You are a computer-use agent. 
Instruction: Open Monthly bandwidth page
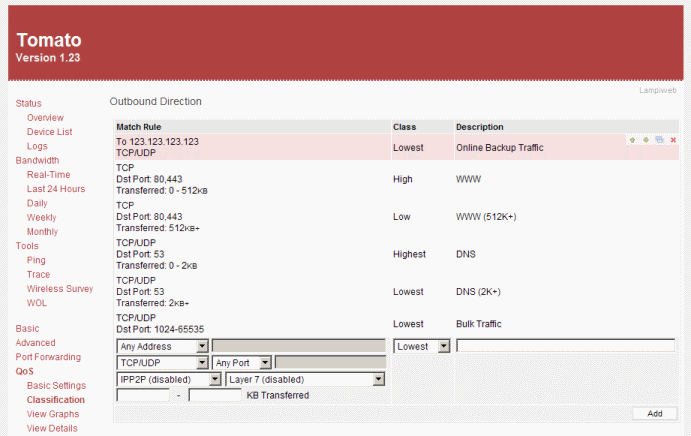(42, 232)
